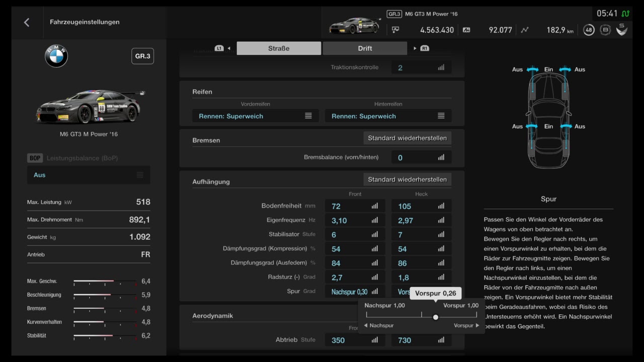
Task: Open Vorderreifen Rennen: Superweich selector
Action: point(256,116)
